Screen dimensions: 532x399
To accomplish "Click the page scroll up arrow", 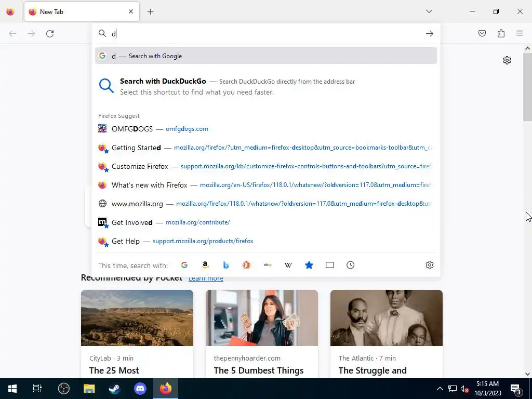I will click(527, 48).
